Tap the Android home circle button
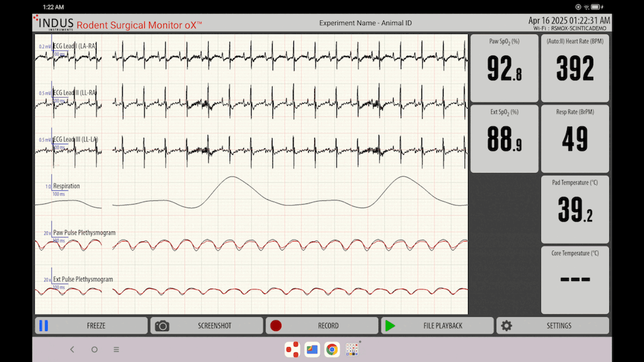The image size is (644, 362). coord(94,349)
